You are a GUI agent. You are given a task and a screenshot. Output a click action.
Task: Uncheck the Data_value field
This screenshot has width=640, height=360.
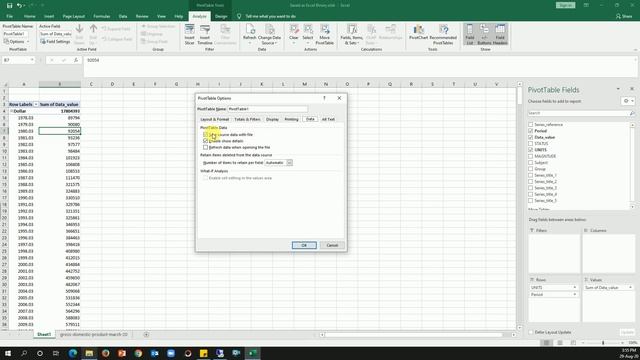pyautogui.click(x=531, y=137)
